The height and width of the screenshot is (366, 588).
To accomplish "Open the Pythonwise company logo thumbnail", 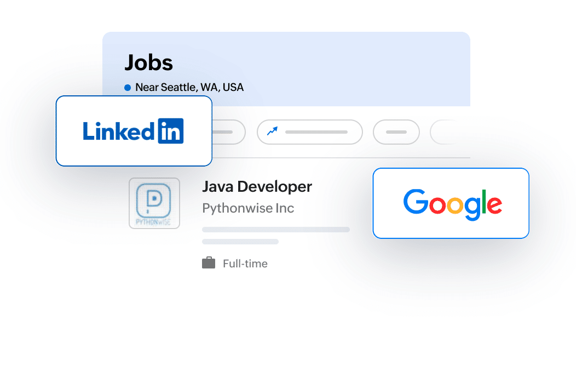I will tap(154, 203).
